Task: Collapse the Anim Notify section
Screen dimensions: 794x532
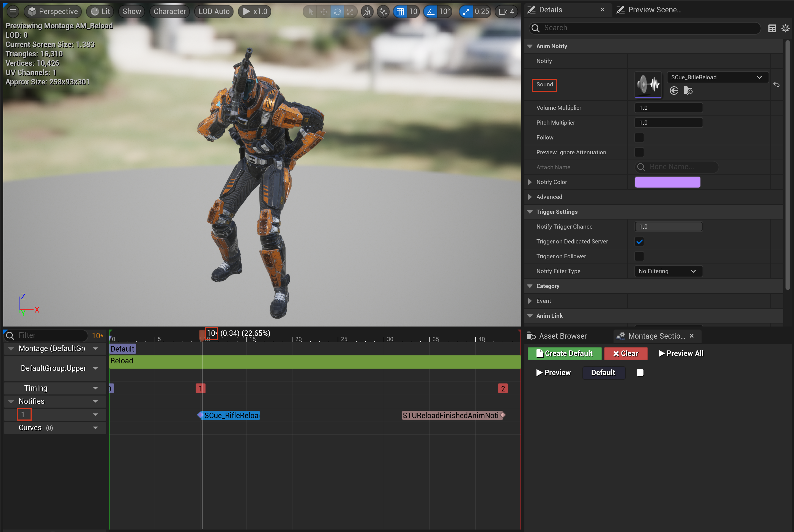Action: [530, 46]
